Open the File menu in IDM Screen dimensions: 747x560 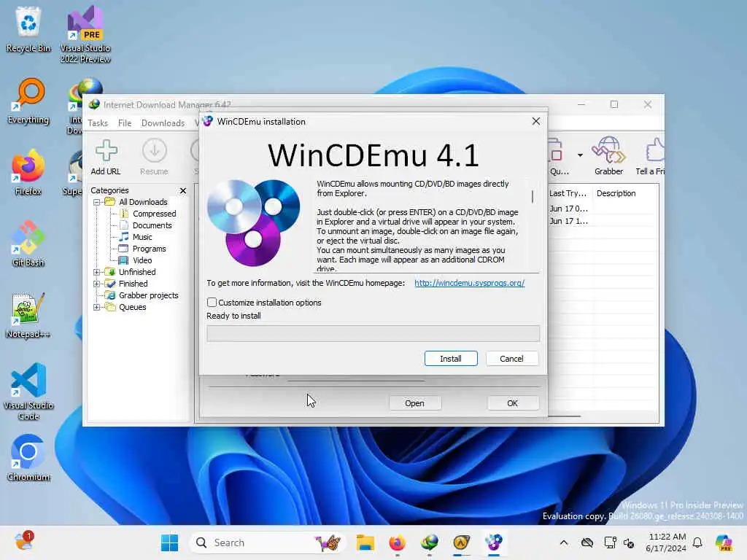pyautogui.click(x=125, y=122)
